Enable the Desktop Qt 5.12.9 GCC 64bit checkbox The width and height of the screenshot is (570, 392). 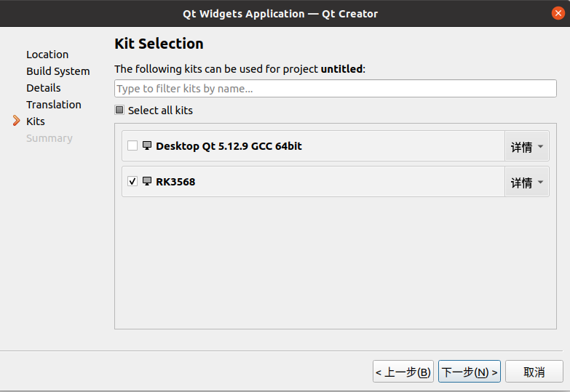pos(132,145)
